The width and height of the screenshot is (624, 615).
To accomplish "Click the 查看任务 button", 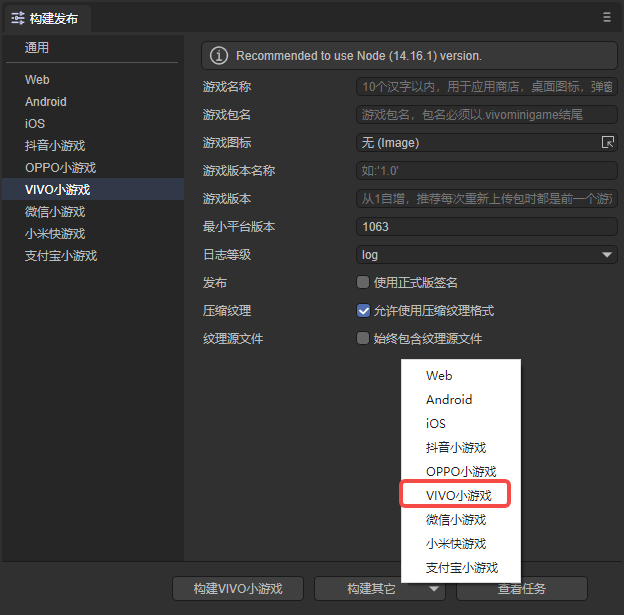I will tap(522, 588).
